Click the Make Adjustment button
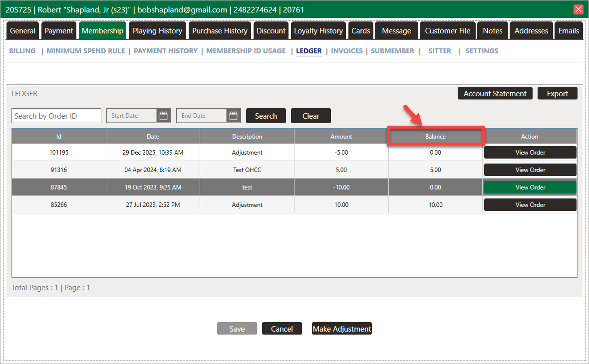 [x=341, y=329]
